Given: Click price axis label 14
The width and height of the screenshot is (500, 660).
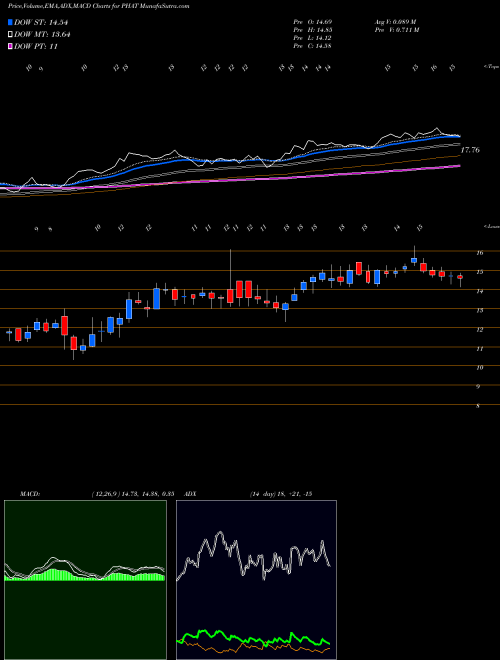Looking at the screenshot, I should pos(479,291).
